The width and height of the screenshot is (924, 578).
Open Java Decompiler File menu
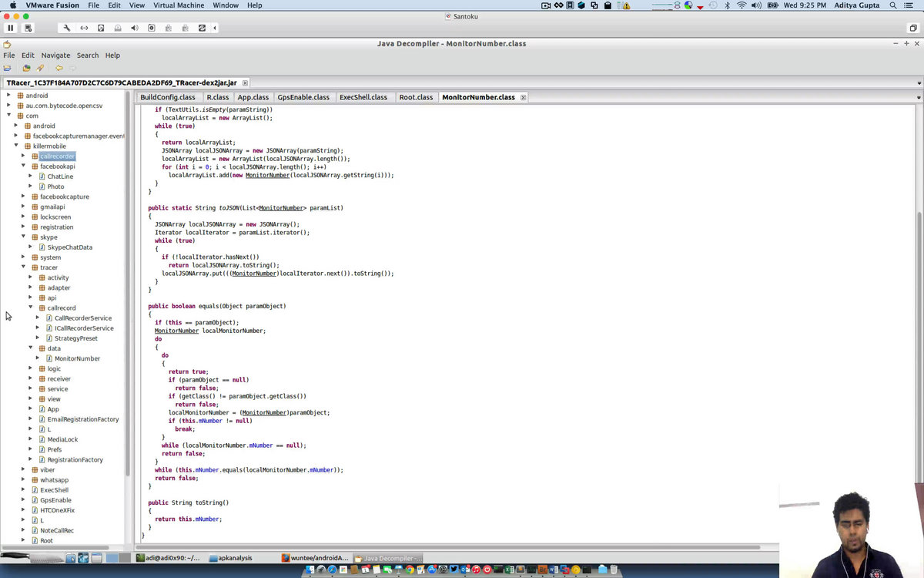click(x=9, y=55)
